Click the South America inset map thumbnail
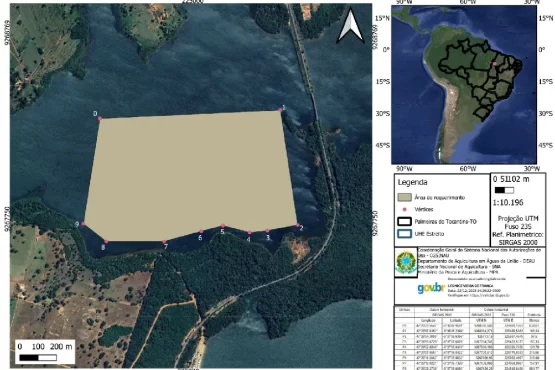555x370 pixels. [x=464, y=85]
